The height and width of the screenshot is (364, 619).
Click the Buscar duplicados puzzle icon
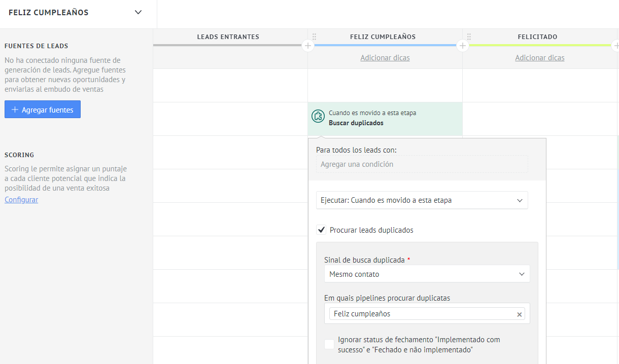318,116
